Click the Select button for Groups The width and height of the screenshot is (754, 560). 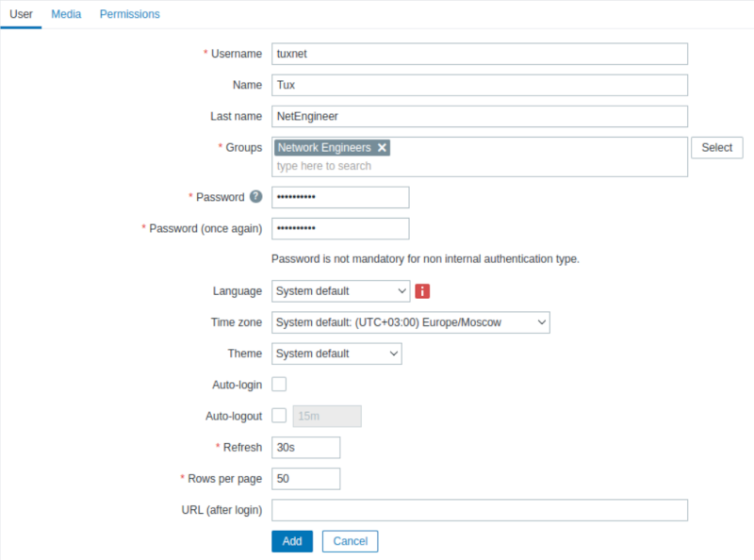(716, 148)
